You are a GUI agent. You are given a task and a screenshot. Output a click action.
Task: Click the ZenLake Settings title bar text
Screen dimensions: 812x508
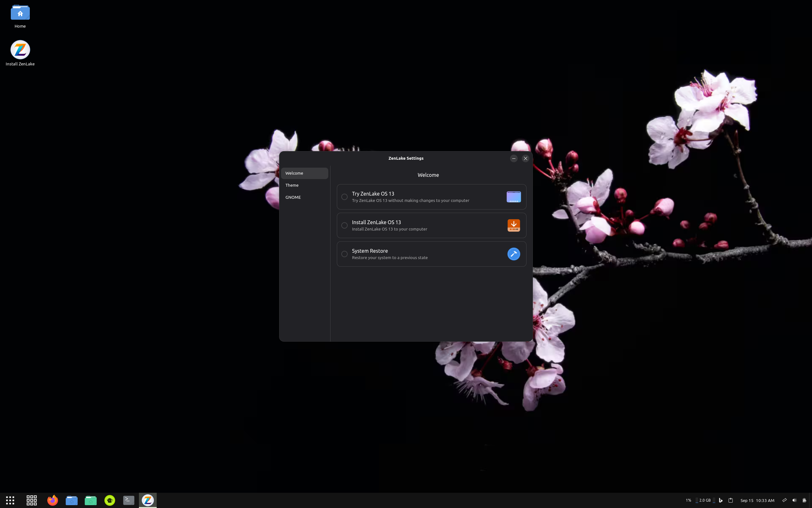(406, 158)
